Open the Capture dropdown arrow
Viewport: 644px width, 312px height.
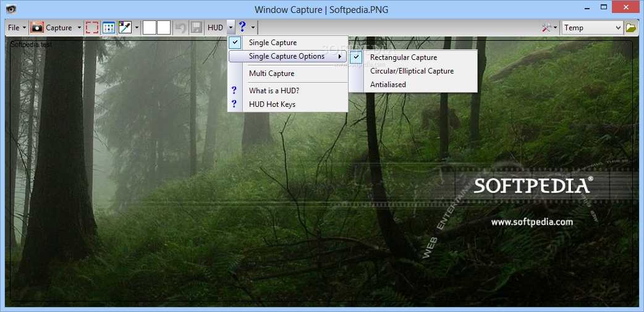click(x=79, y=28)
